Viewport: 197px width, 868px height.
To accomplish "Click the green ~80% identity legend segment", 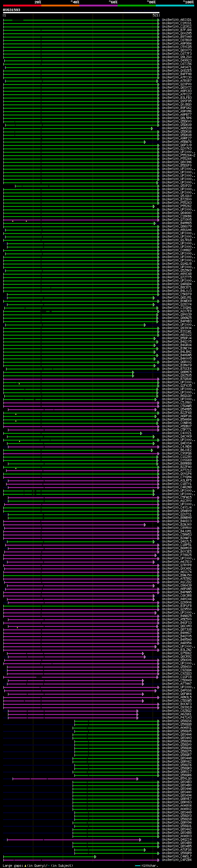I will pyautogui.click(x=137, y=6).
